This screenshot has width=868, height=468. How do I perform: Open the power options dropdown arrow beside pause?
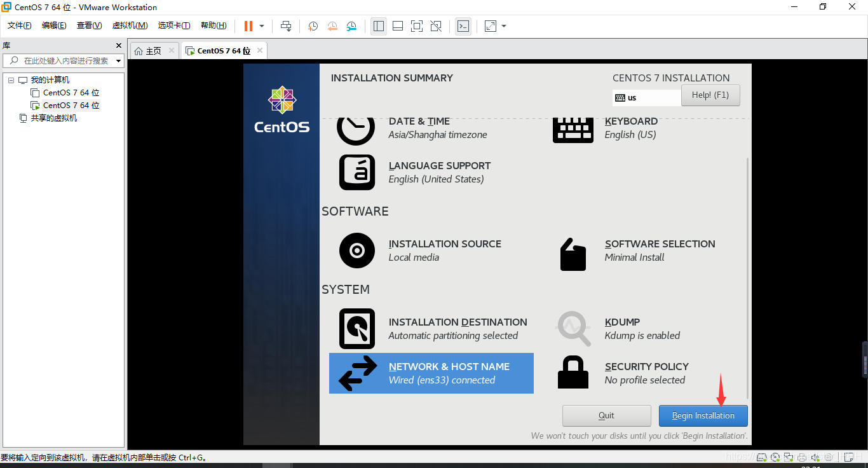pos(261,26)
